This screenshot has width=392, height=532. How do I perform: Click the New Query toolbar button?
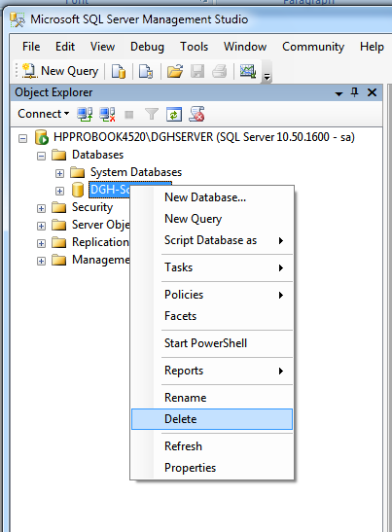tap(60, 71)
